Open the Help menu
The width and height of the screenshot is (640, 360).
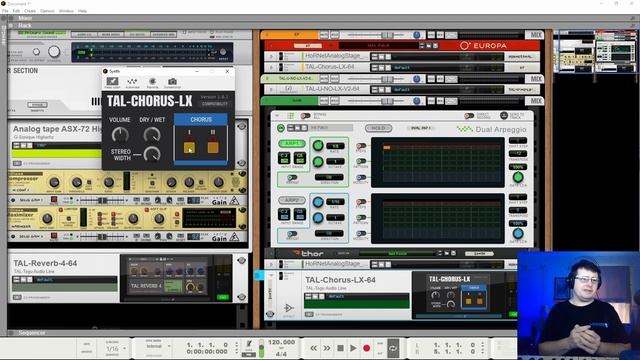coord(82,11)
